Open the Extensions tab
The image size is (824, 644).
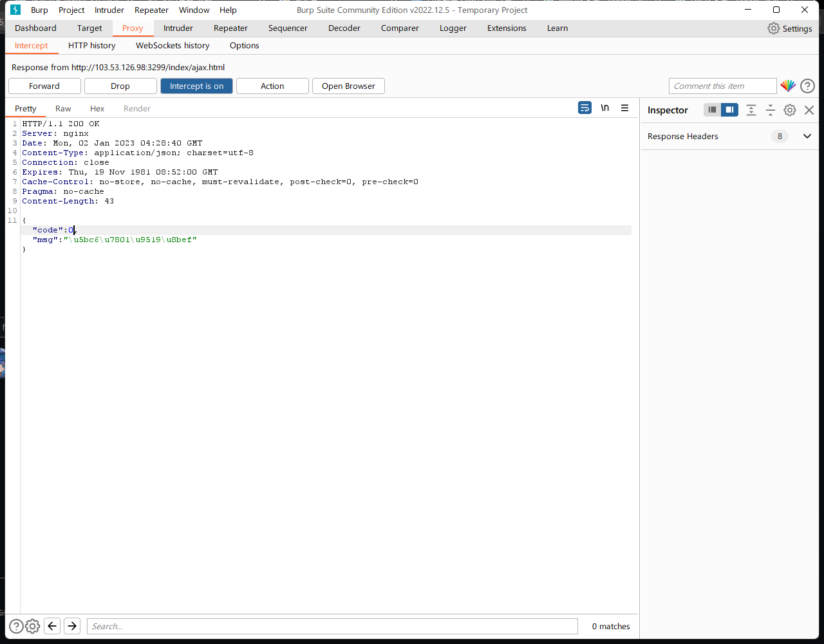[x=507, y=28]
